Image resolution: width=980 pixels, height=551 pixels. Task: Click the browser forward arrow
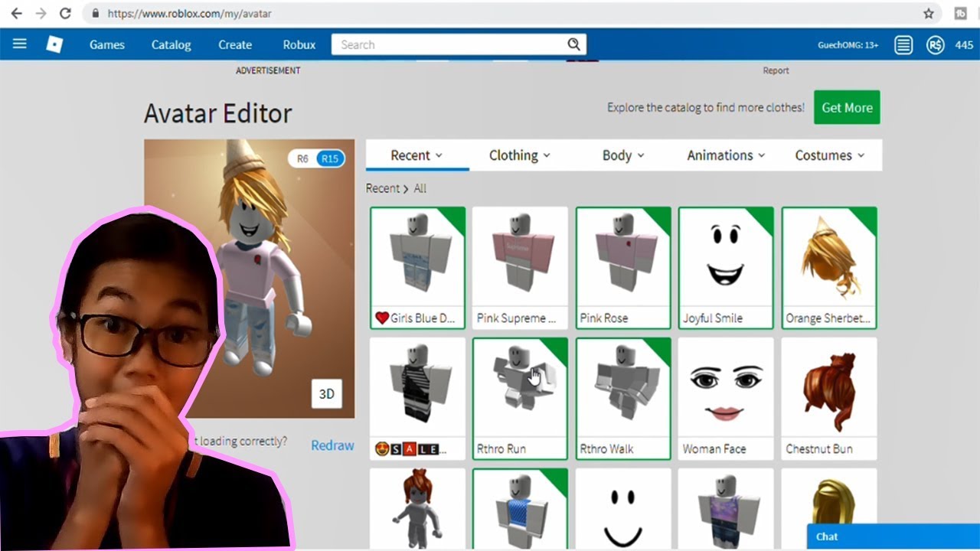tap(41, 13)
